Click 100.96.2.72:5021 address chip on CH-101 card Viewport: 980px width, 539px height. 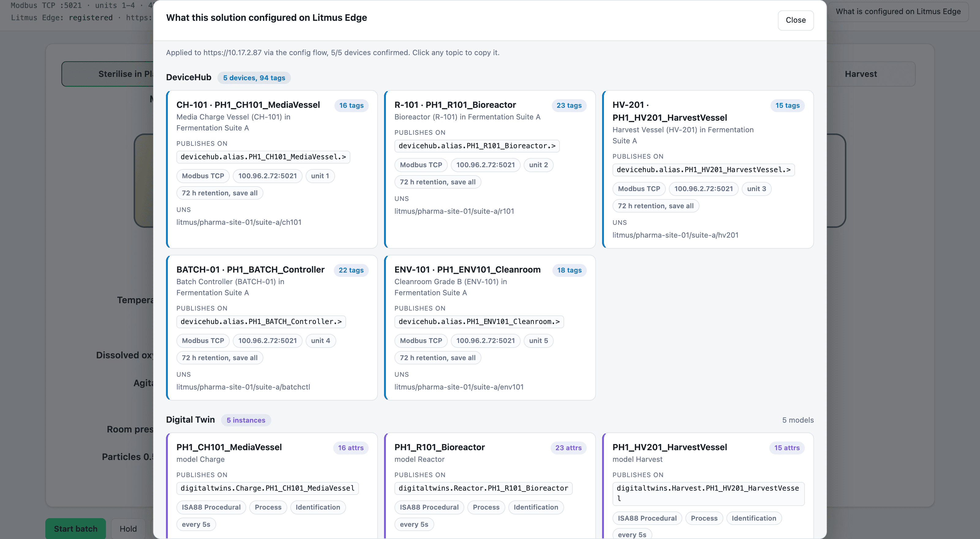point(267,176)
